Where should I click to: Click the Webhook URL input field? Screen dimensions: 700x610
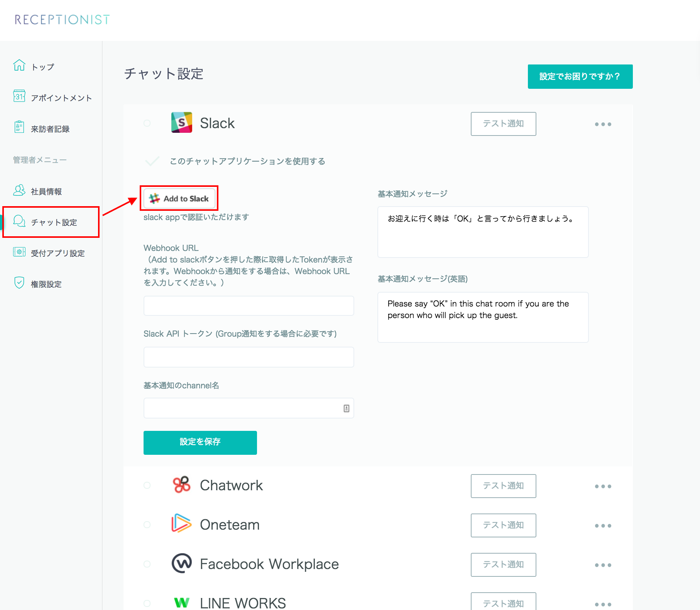249,306
